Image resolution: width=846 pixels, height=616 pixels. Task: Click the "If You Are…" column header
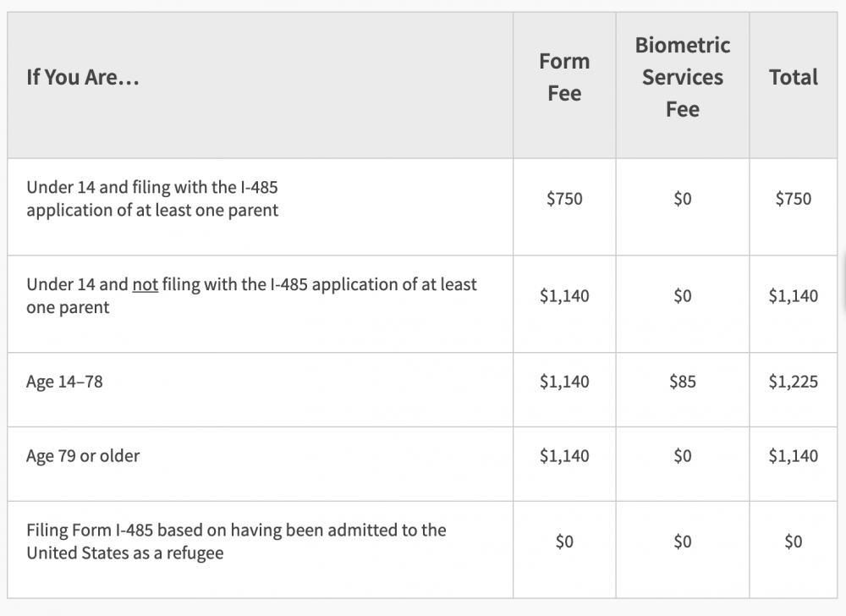[x=83, y=77]
